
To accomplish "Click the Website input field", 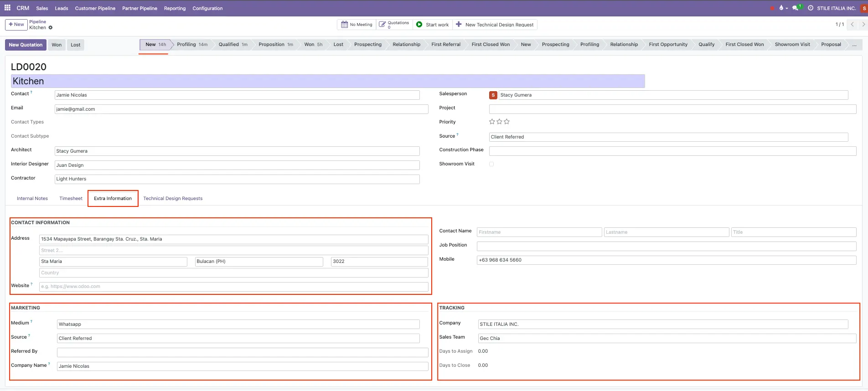I will pos(233,287).
